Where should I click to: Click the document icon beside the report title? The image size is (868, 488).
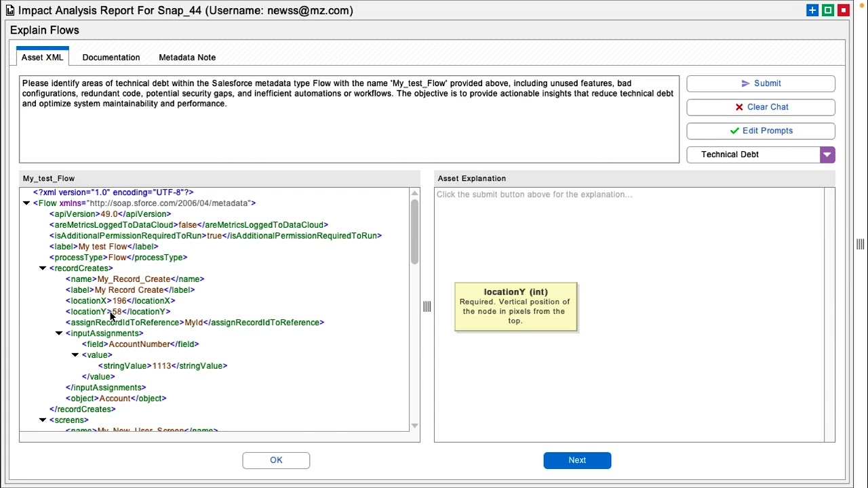9,10
